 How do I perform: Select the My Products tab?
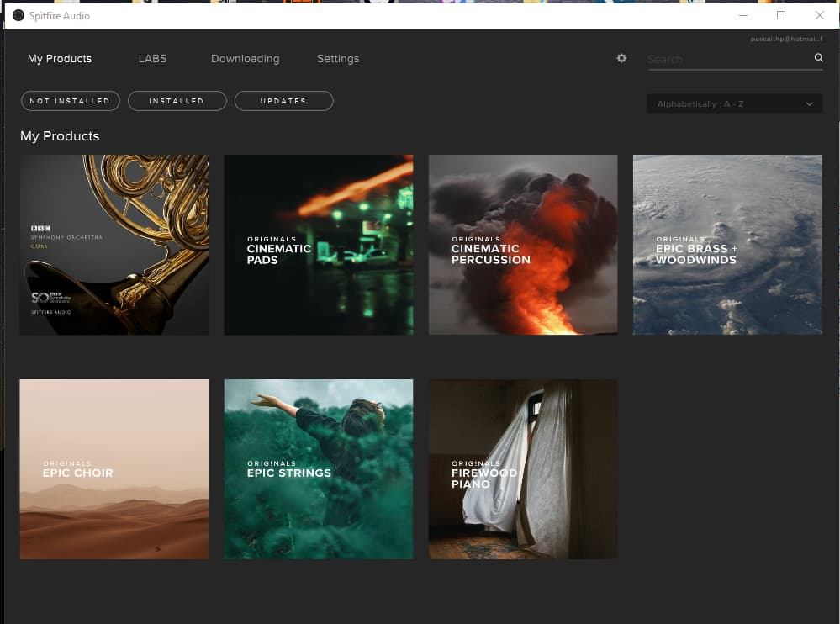tap(60, 59)
